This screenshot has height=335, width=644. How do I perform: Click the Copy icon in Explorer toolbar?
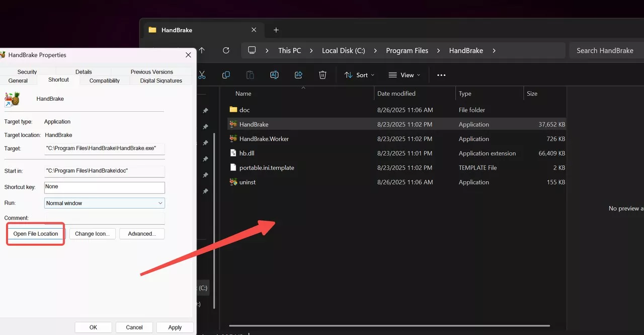pyautogui.click(x=226, y=75)
